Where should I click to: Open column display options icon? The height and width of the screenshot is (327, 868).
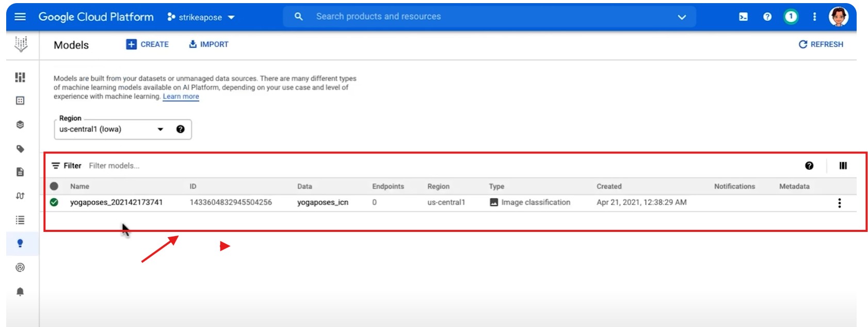843,166
